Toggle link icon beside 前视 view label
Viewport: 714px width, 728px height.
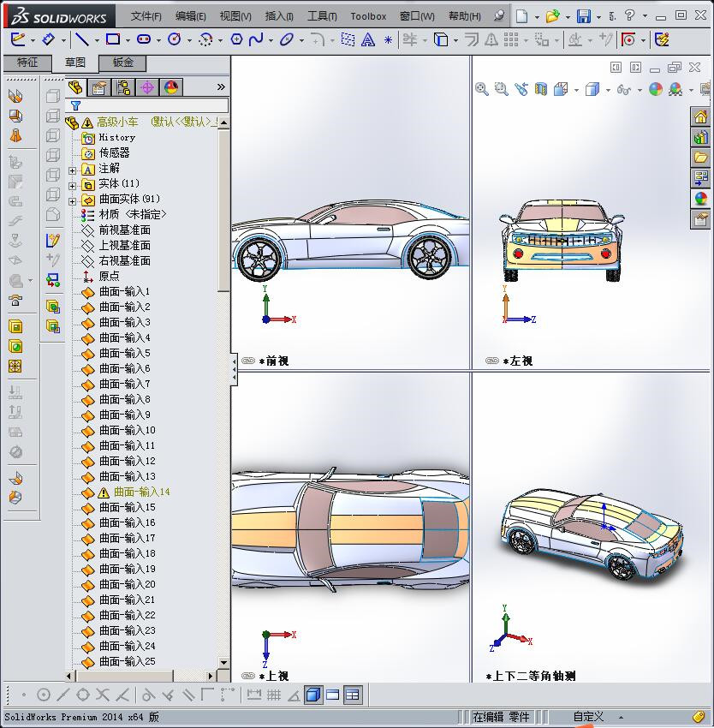click(x=248, y=361)
